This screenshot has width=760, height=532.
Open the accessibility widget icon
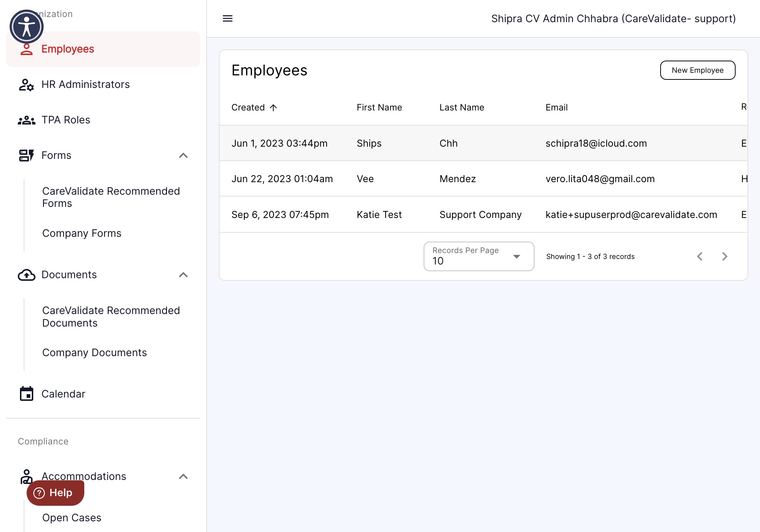pyautogui.click(x=27, y=27)
